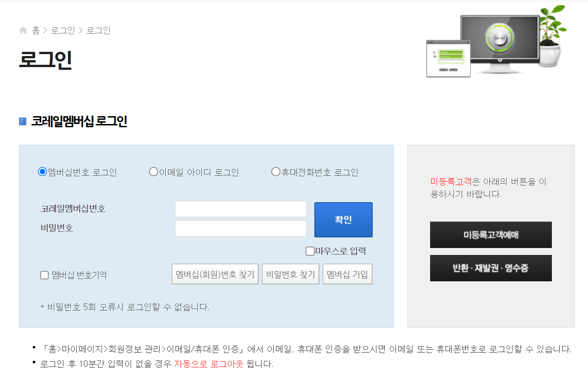This screenshot has width=588, height=372.
Task: Click the 비밀번호 input field
Action: (x=240, y=228)
